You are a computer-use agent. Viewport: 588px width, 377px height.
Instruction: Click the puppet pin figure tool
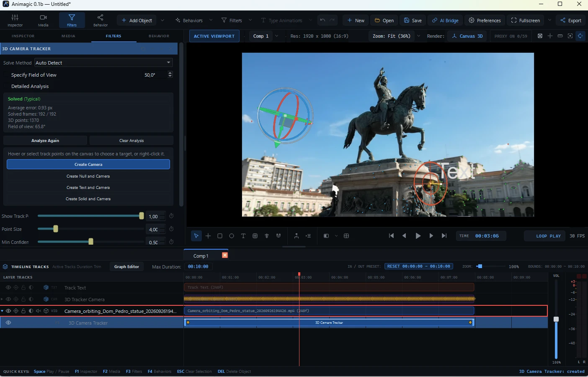point(297,236)
